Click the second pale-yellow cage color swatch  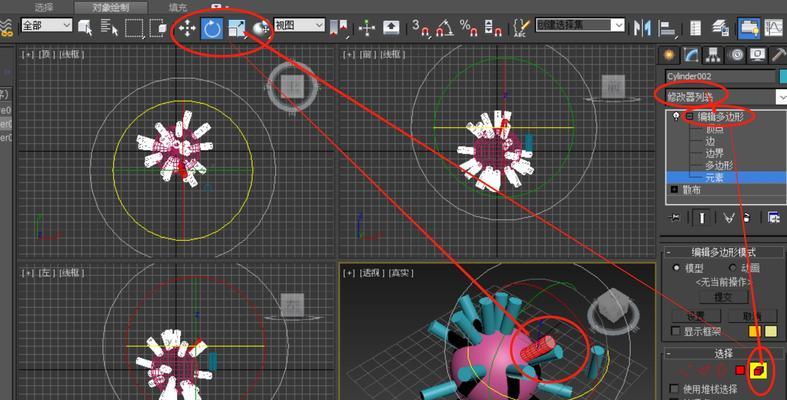[770, 331]
